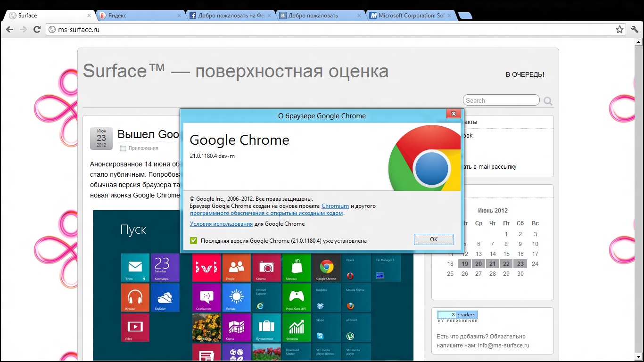Open the 'Условия использования' link
Image resolution: width=644 pixels, height=362 pixels.
click(221, 224)
